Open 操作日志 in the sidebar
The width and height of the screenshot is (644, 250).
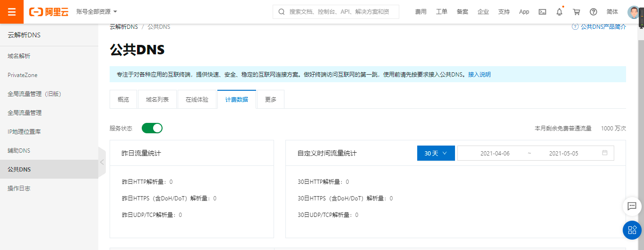click(49, 189)
